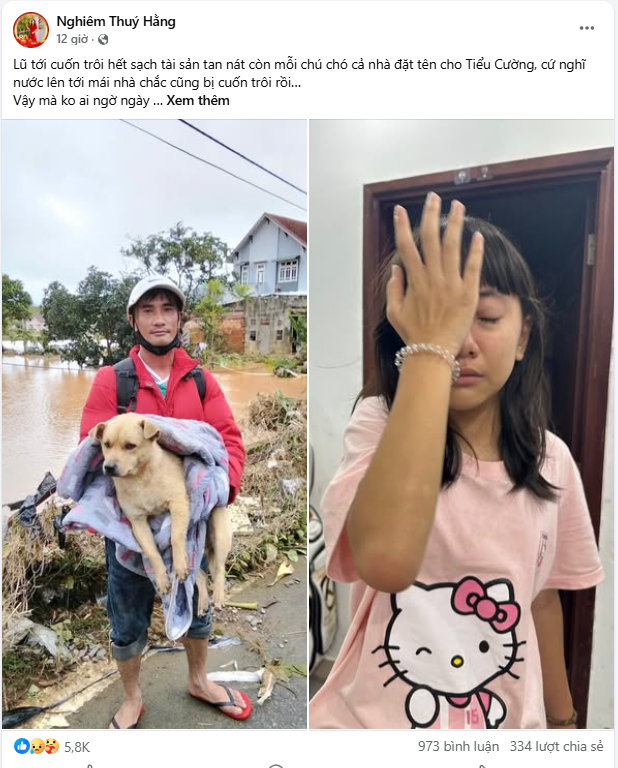Open the photo of man holding dog
The image size is (618, 768).
154,424
